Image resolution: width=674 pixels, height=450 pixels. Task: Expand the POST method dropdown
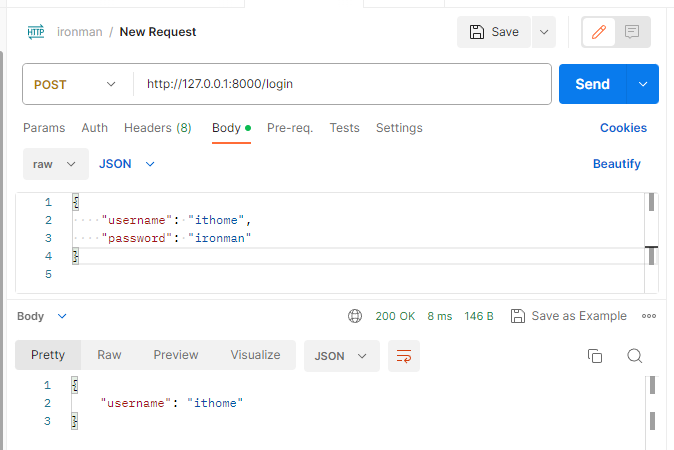pos(75,84)
